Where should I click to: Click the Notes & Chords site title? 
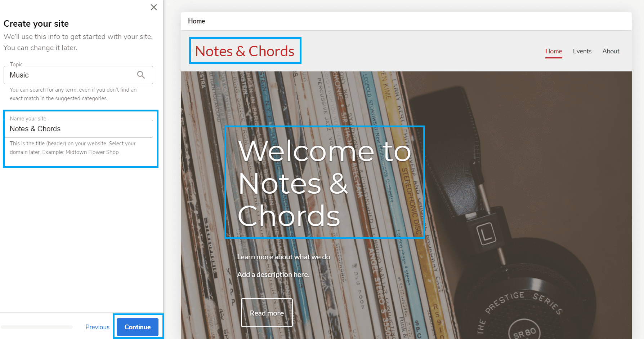pyautogui.click(x=245, y=51)
